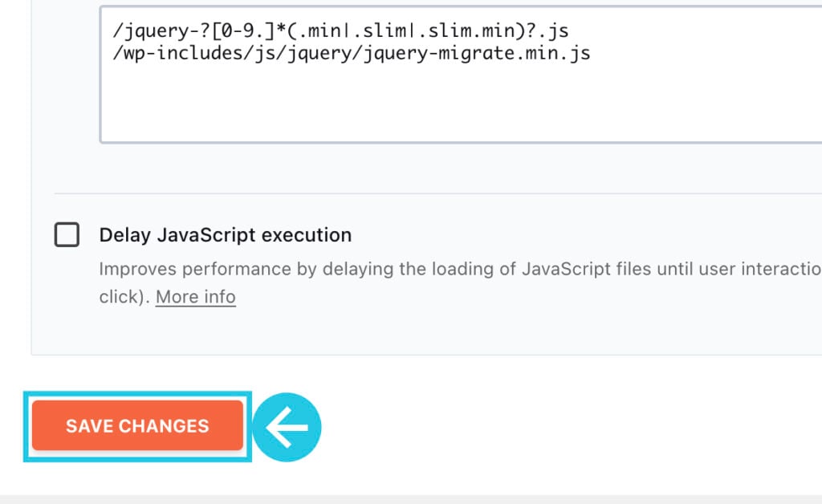Click the horizontal divider above Delay JavaScript execution
This screenshot has height=504, width=822.
pos(437,193)
